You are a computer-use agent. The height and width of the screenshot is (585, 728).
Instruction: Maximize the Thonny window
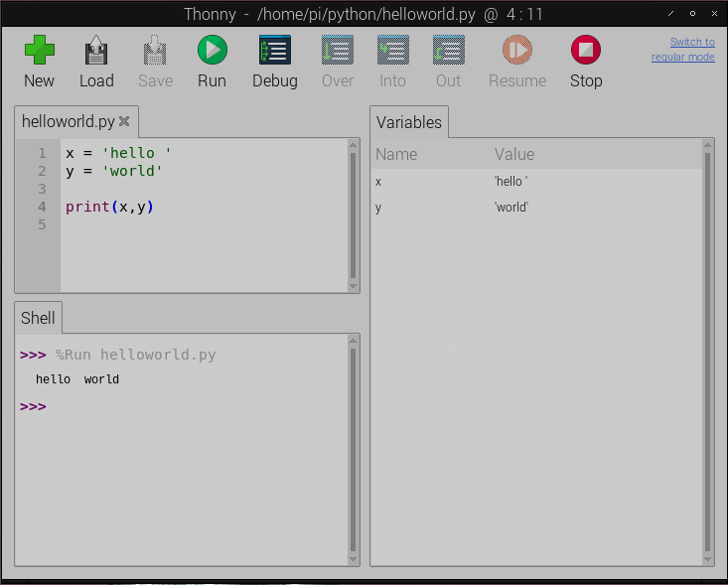[x=692, y=14]
